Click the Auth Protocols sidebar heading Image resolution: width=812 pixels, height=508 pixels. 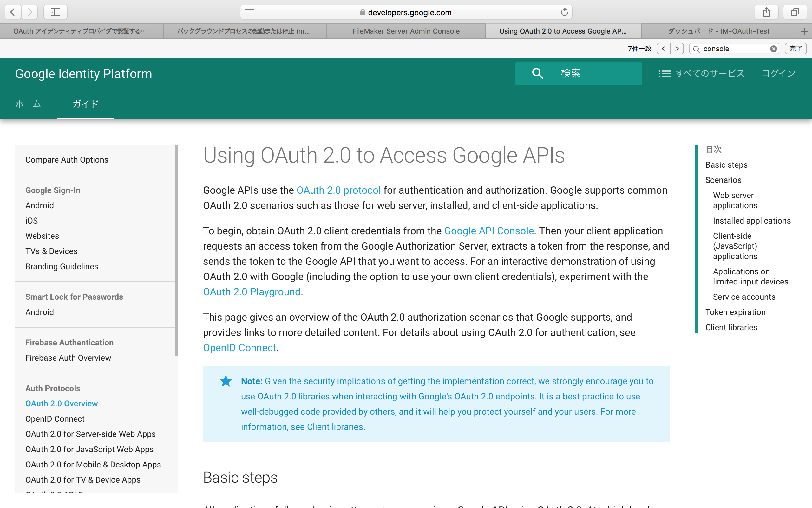pos(53,388)
